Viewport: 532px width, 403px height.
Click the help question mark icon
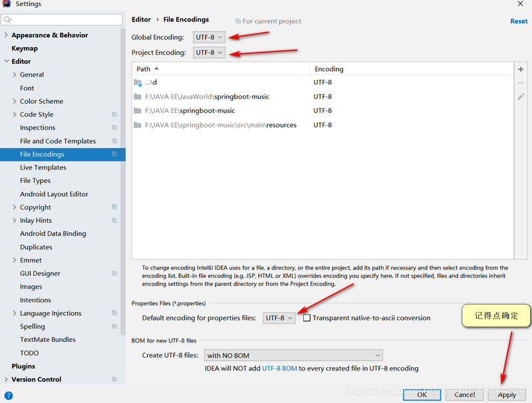[9, 395]
